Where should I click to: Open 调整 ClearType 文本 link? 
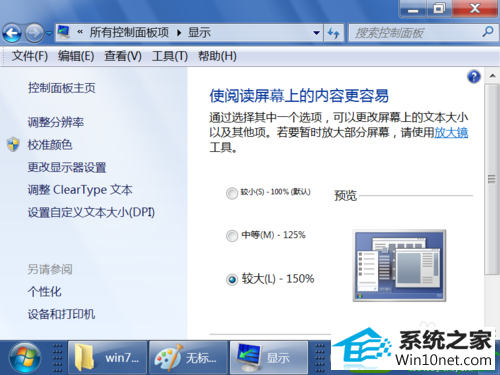80,190
